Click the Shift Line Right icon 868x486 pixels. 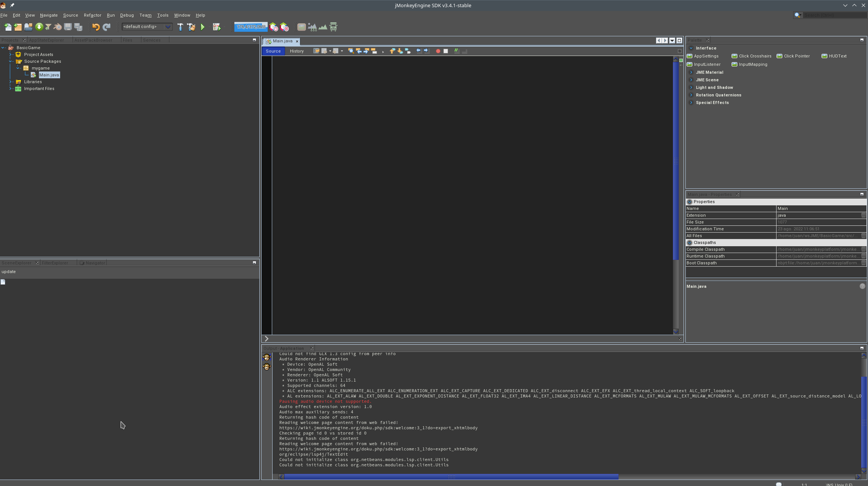427,51
